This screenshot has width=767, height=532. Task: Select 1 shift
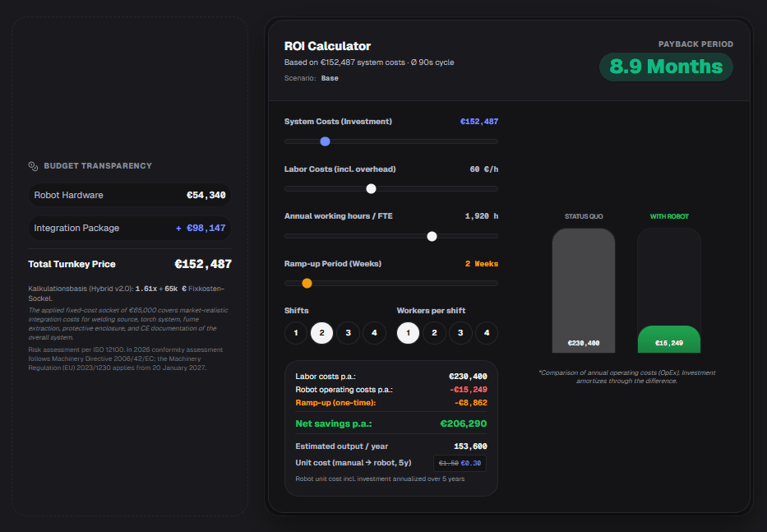[295, 333]
